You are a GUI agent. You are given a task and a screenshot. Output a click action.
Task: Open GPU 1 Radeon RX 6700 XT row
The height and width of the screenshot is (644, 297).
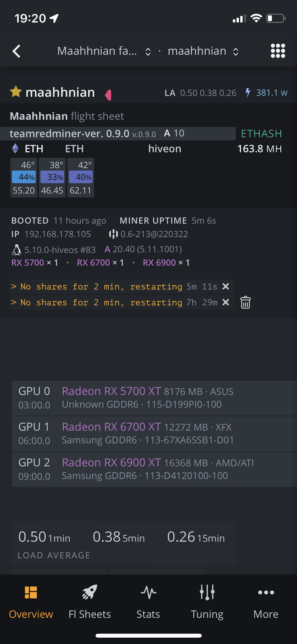(x=154, y=434)
